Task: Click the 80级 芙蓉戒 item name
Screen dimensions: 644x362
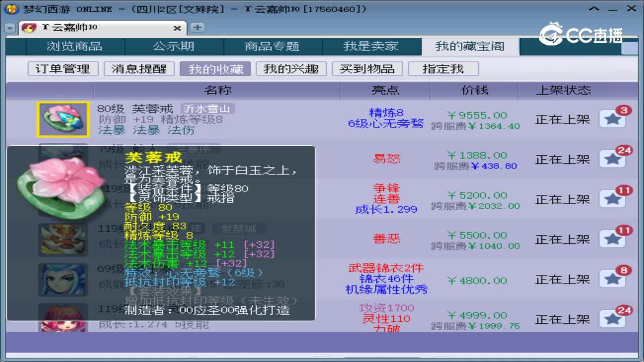Action: pos(135,109)
